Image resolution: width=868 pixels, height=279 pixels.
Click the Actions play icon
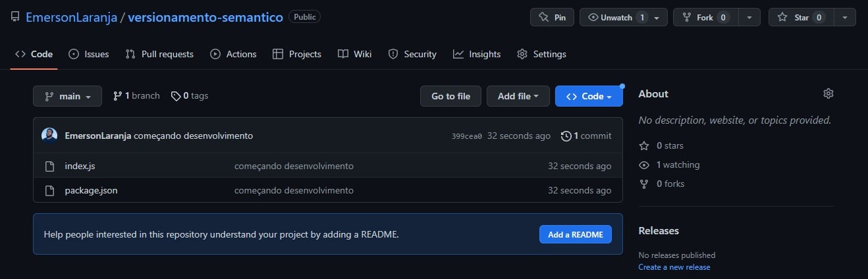coord(215,54)
